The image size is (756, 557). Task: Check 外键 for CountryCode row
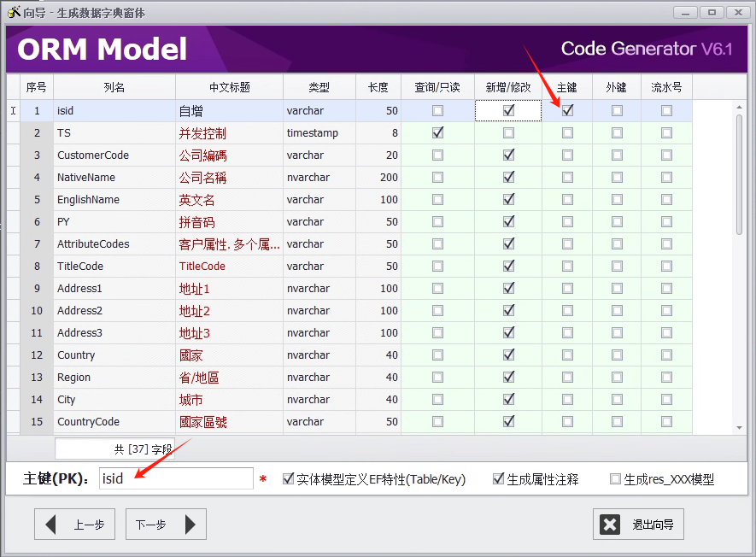click(x=617, y=421)
